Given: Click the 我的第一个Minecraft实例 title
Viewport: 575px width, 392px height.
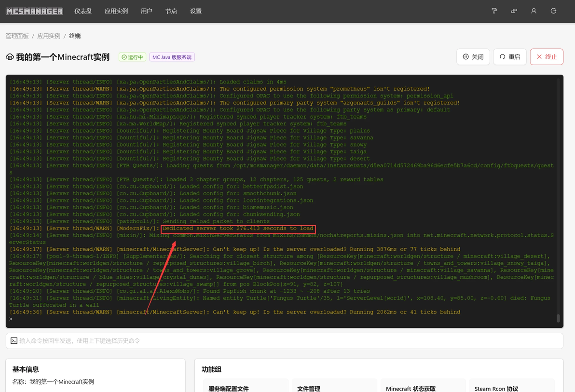Looking at the screenshot, I should click(x=63, y=57).
